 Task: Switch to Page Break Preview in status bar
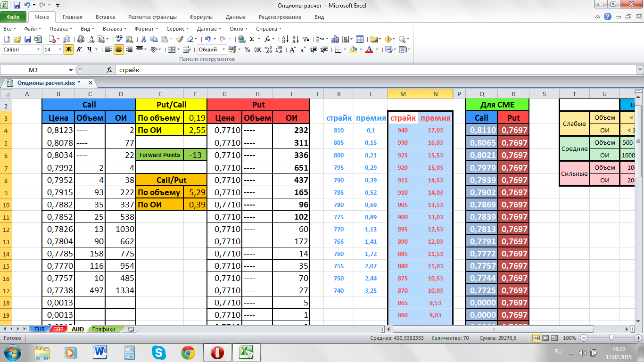(555, 338)
